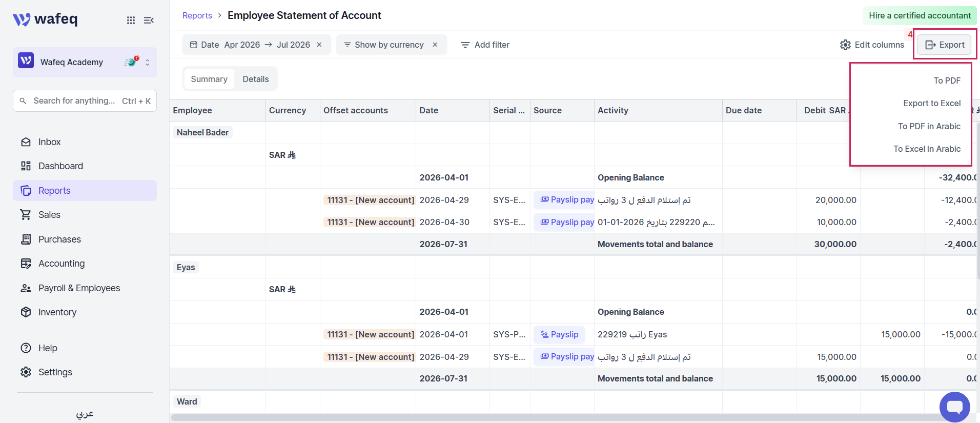Click the calendar icon in Date filter
This screenshot has height=423, width=980.
click(194, 45)
